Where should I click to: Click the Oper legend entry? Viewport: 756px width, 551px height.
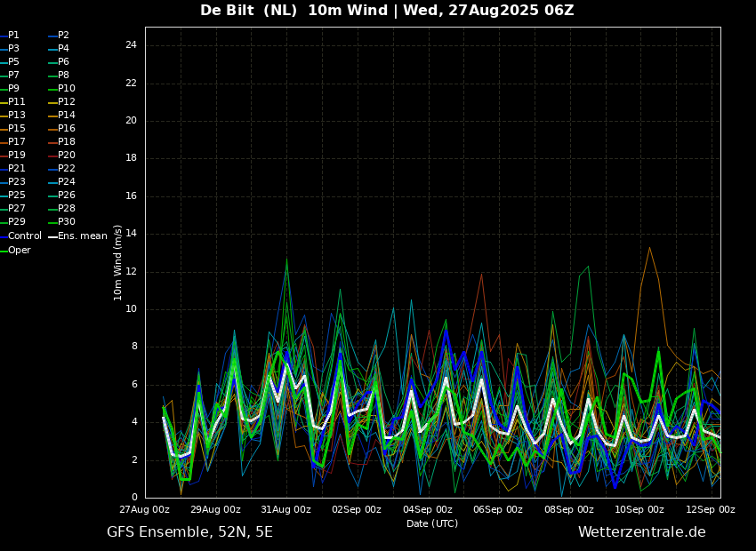pyautogui.click(x=15, y=250)
